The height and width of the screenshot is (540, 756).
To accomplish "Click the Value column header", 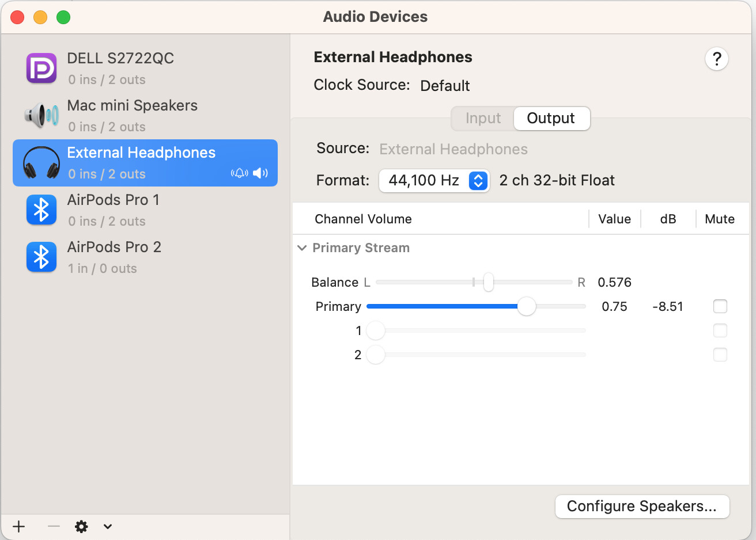I will 614,219.
